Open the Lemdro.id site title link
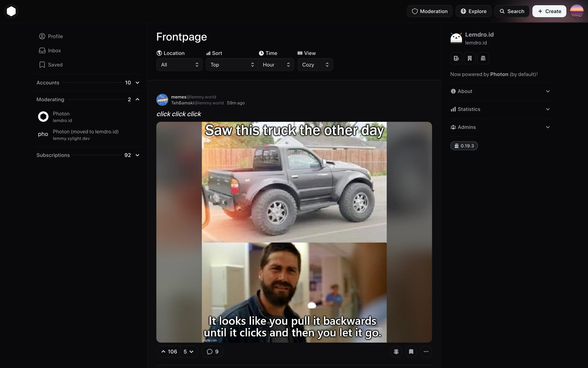Image resolution: width=588 pixels, height=368 pixels. [479, 35]
